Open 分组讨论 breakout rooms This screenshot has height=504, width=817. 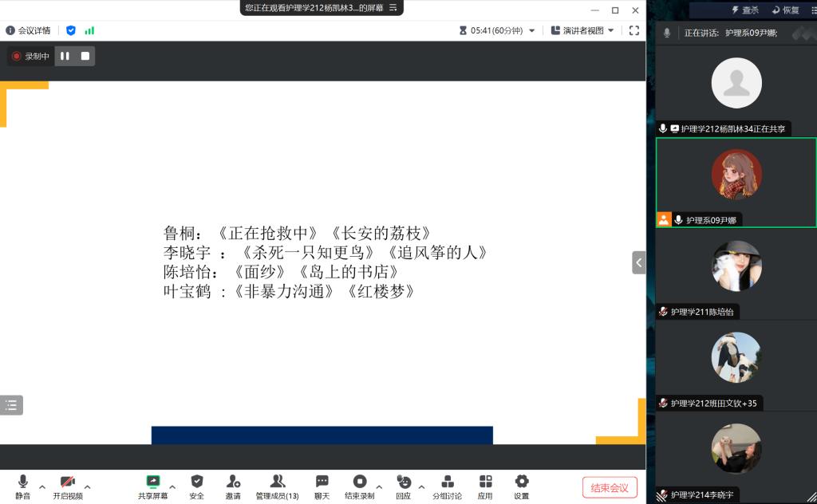[x=447, y=486]
